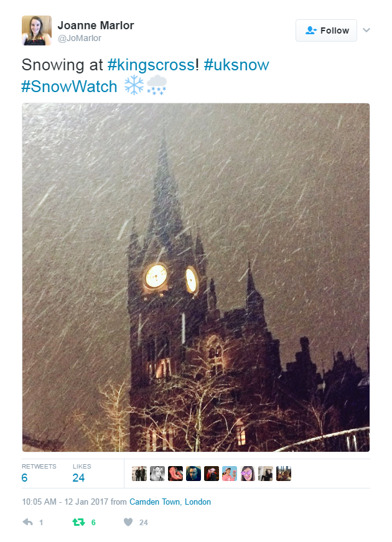This screenshot has height=542, width=392.
Task: Open the @JoMarlor handle
Action: pyautogui.click(x=79, y=38)
